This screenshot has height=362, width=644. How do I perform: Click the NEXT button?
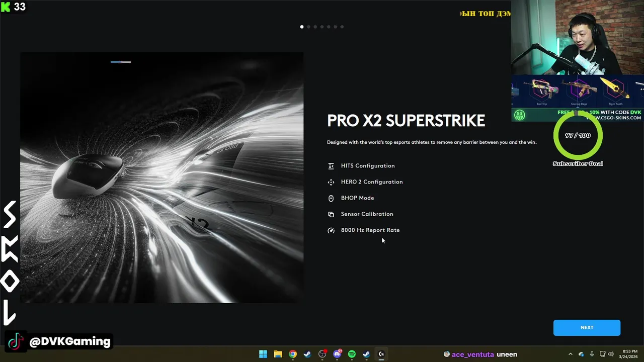tap(587, 328)
